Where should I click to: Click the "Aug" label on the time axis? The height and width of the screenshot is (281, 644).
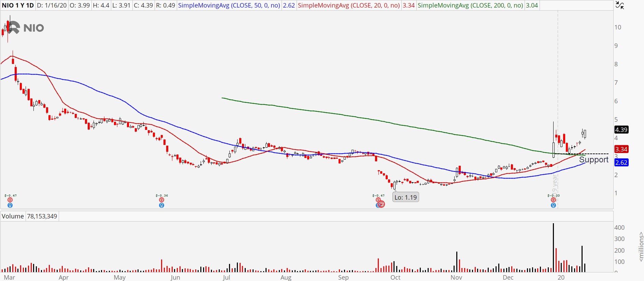tap(286, 277)
